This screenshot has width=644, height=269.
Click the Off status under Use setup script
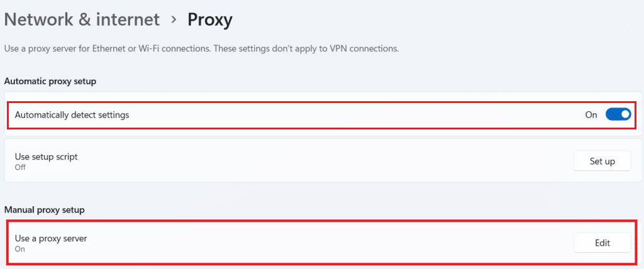click(20, 167)
